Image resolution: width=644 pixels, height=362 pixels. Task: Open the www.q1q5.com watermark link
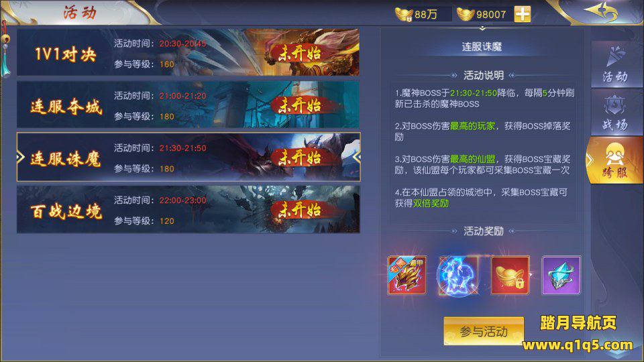[578, 345]
